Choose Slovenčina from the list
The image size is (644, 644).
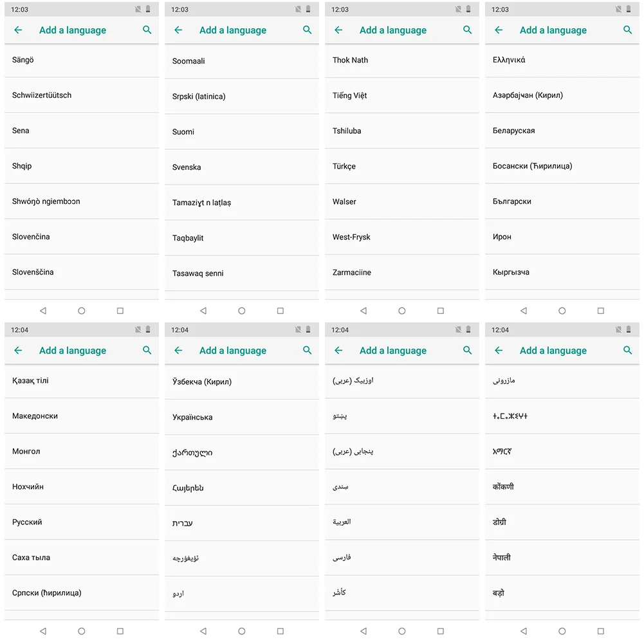pyautogui.click(x=82, y=237)
